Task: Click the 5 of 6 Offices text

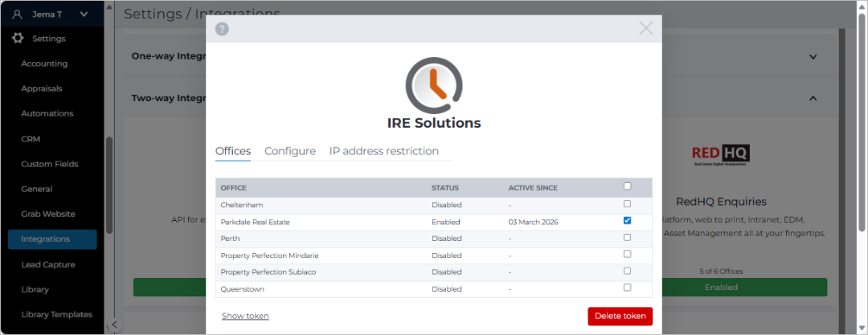Action: 721,272
